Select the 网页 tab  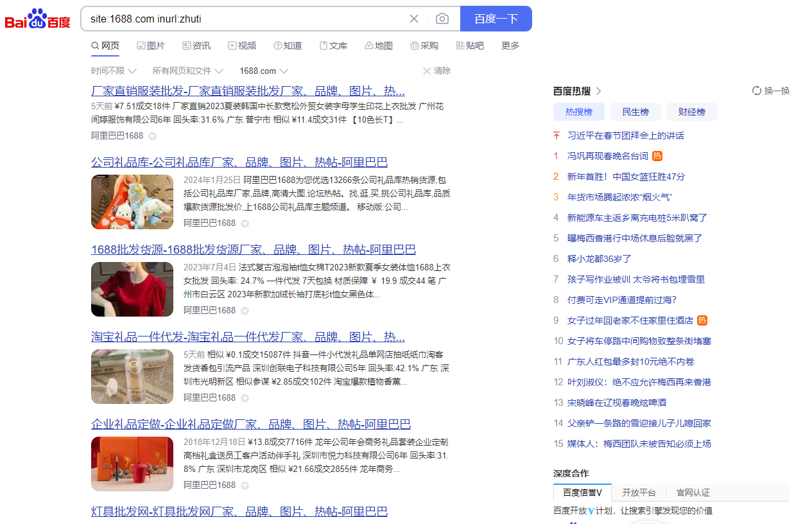[105, 46]
